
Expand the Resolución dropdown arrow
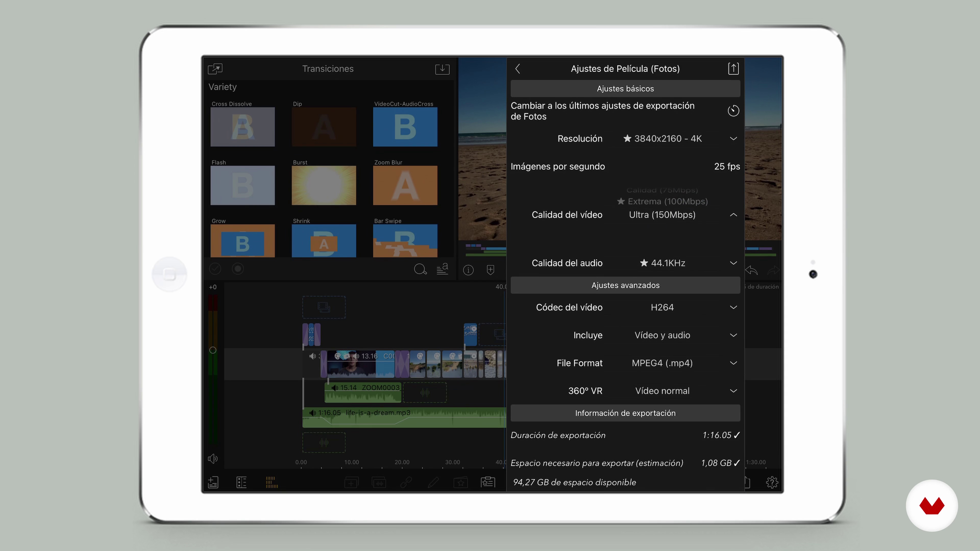tap(733, 139)
